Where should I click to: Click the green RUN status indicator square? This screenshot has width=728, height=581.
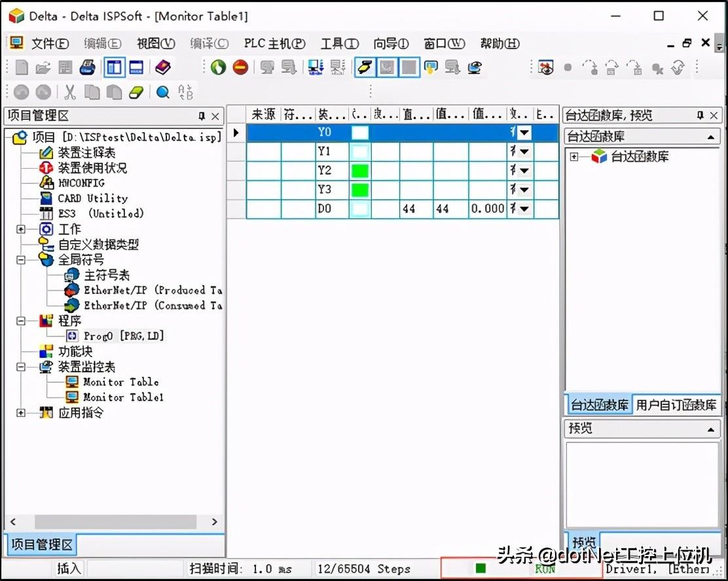click(481, 569)
